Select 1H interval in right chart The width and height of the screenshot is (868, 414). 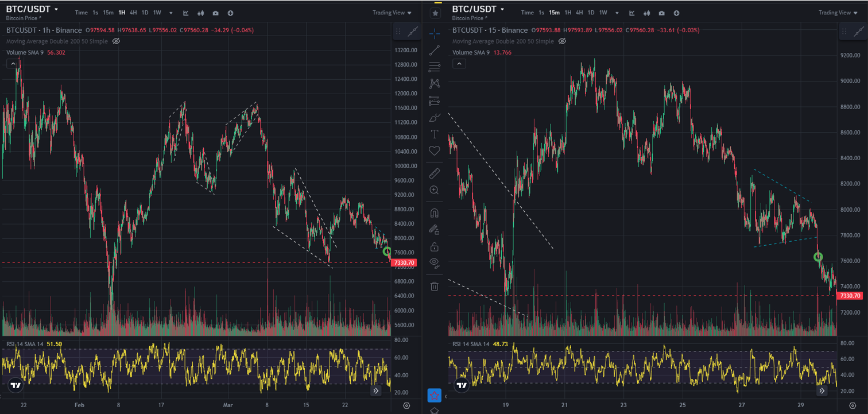pos(568,13)
